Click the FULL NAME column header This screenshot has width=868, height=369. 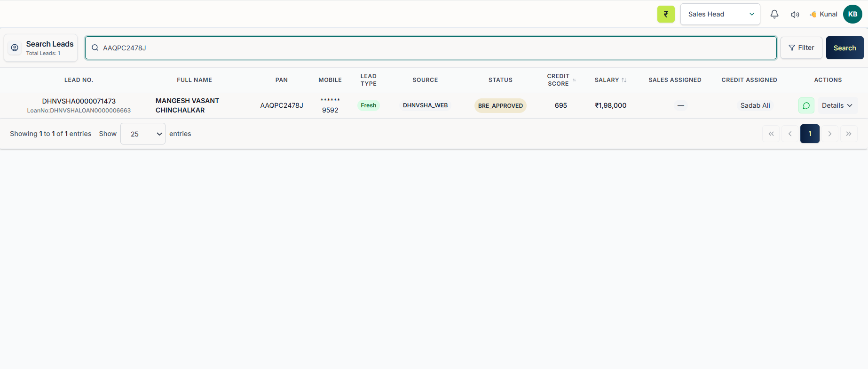194,80
